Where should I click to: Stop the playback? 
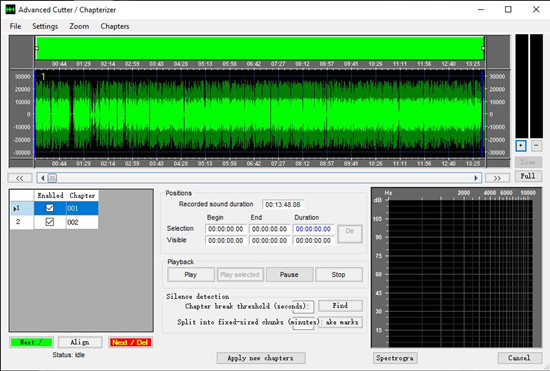pyautogui.click(x=338, y=275)
